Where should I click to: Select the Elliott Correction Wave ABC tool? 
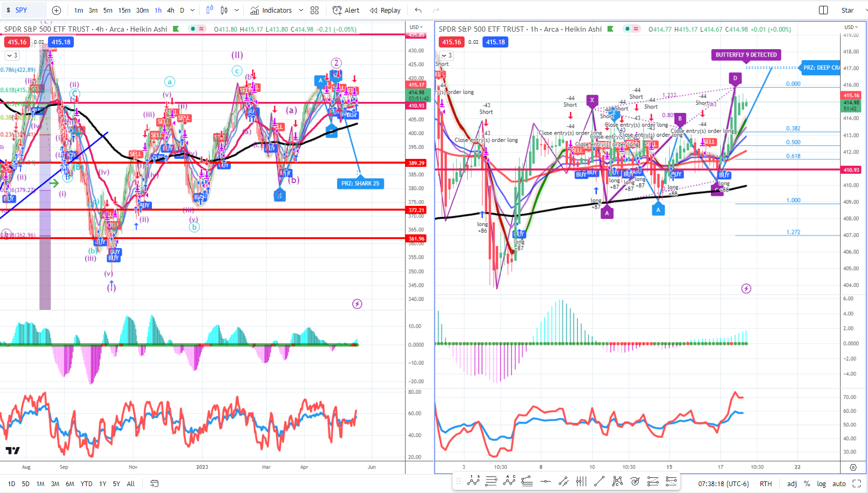tap(509, 481)
